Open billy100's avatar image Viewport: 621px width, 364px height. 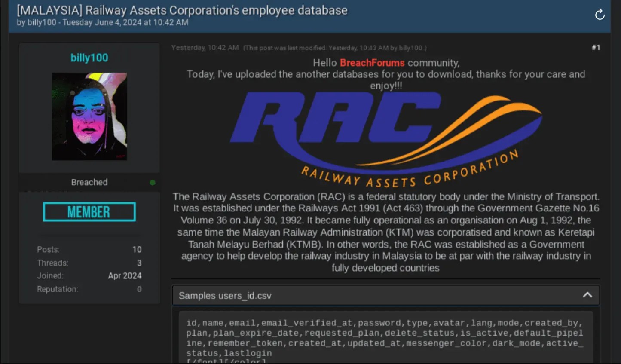click(89, 116)
